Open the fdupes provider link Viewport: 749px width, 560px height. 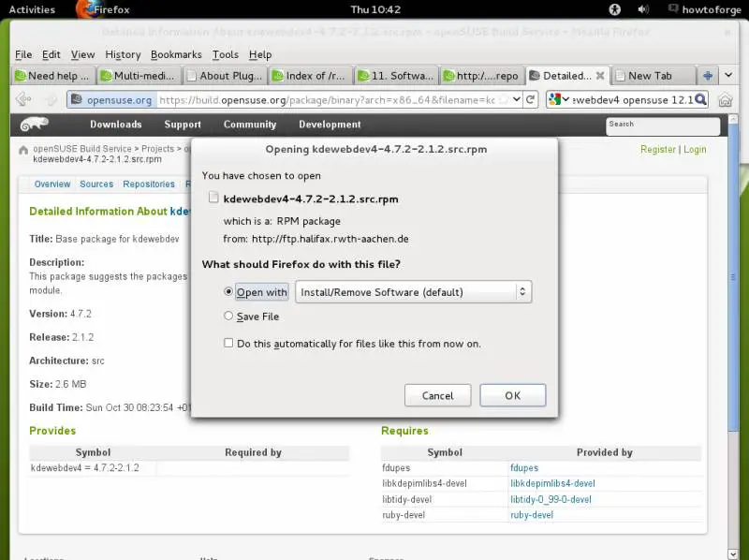(524, 468)
